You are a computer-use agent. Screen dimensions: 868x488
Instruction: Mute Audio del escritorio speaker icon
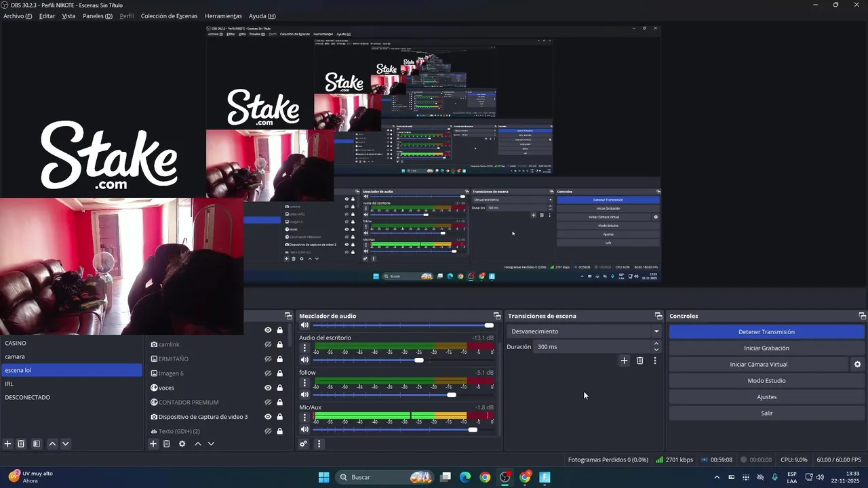(x=304, y=360)
